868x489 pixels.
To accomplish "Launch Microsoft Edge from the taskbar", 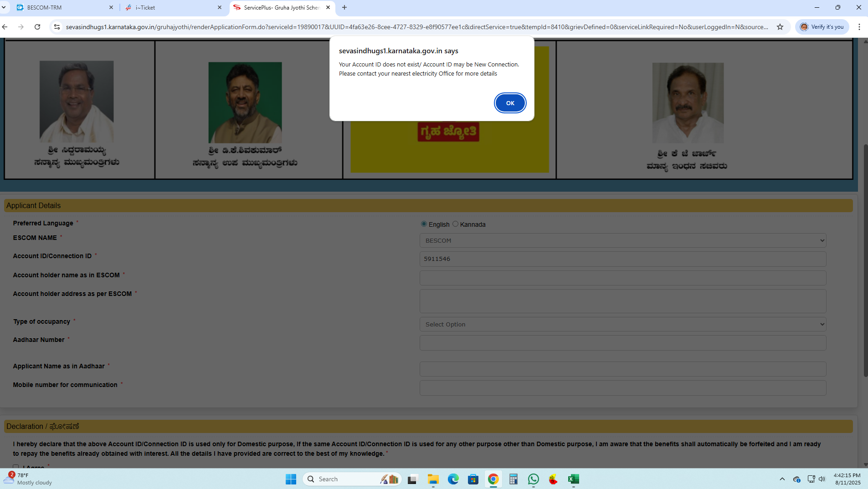I will click(453, 479).
